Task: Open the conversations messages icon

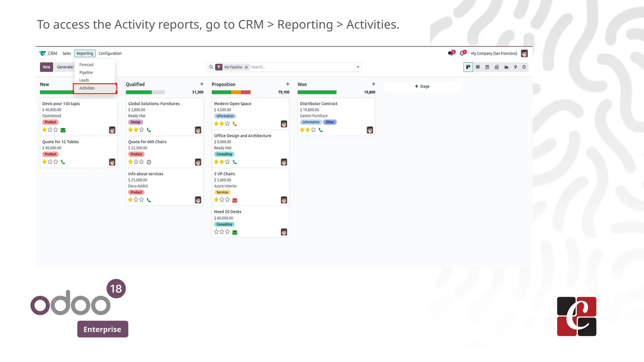Action: (451, 53)
